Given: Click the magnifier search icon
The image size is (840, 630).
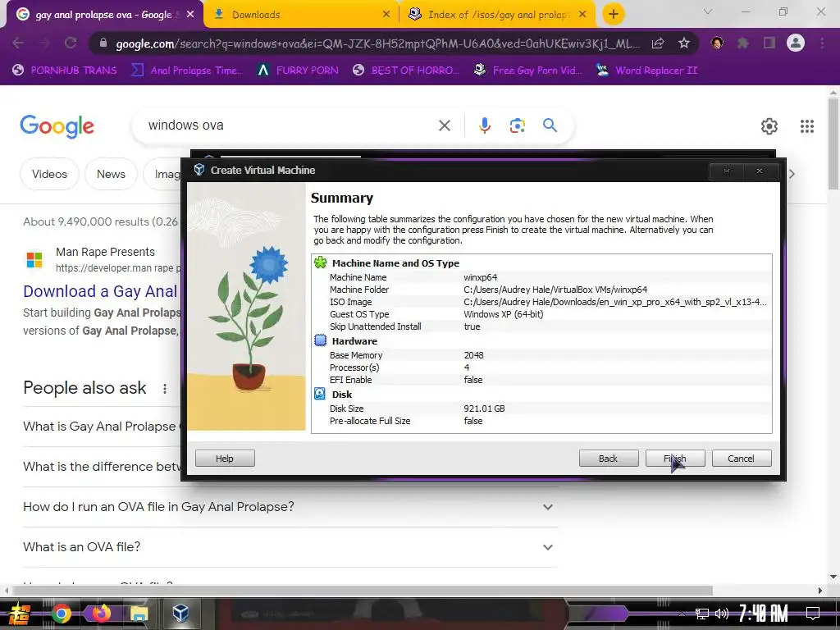Looking at the screenshot, I should 550,126.
